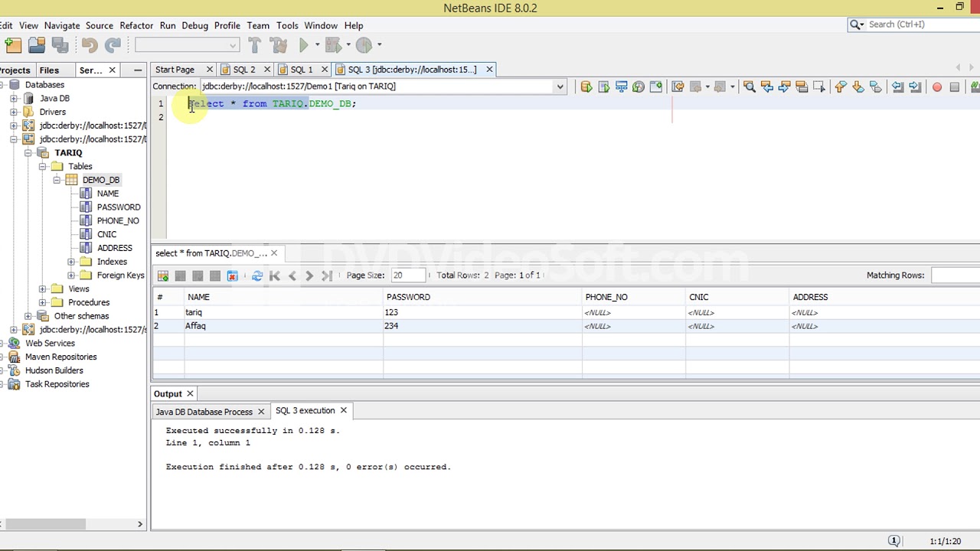Screen dimensions: 980x551
Task: Select the Maven Repositories node
Action: point(61,357)
